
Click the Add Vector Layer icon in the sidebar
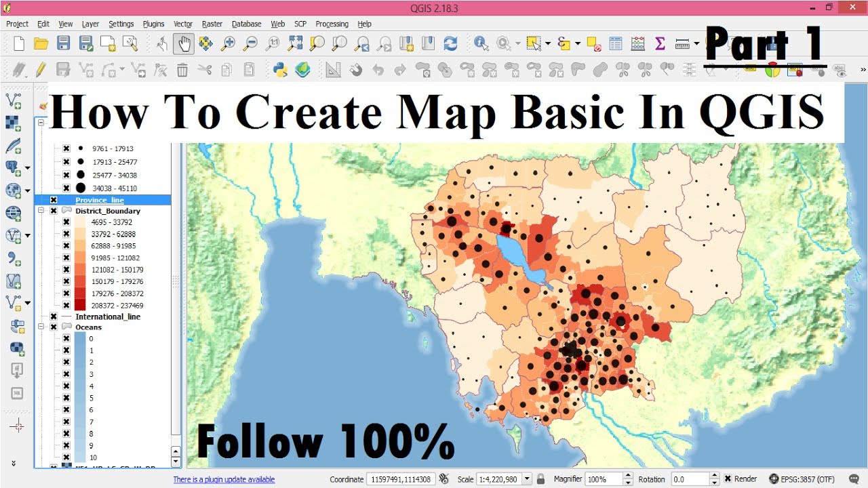pyautogui.click(x=14, y=101)
